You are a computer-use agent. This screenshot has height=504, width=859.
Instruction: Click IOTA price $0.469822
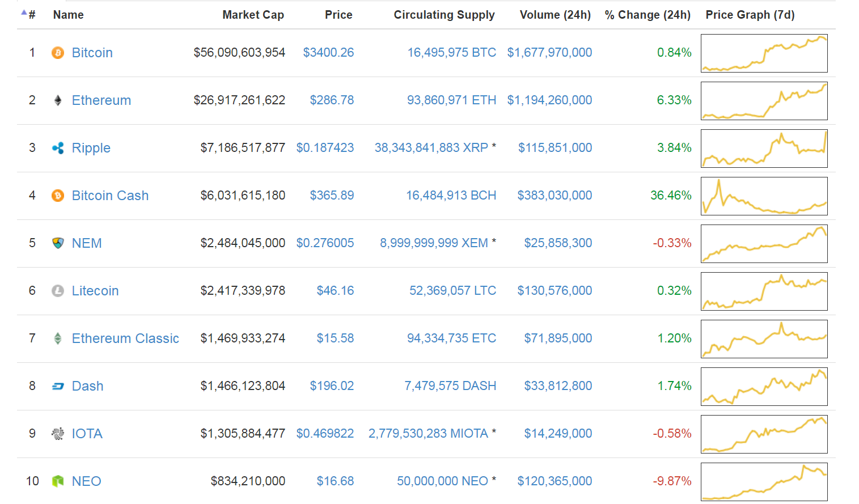coord(325,434)
